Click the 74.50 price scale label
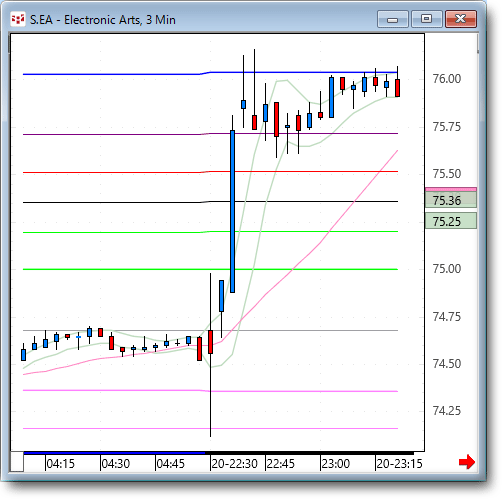This screenshot has height=499, width=504. point(447,363)
